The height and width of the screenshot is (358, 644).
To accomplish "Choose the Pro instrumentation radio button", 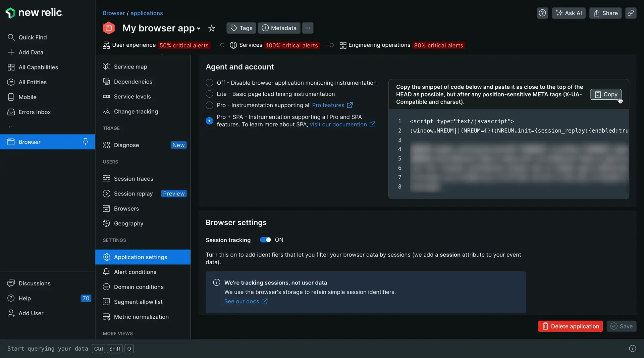I will 209,105.
